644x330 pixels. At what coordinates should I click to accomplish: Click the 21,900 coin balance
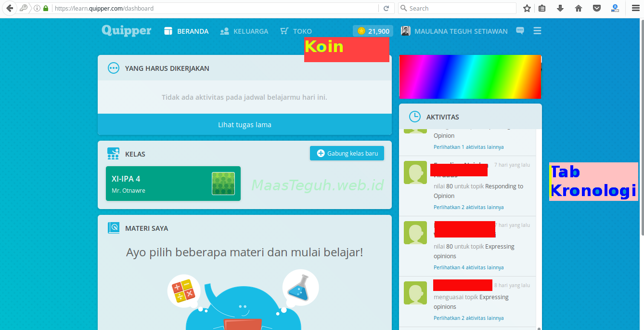click(373, 31)
